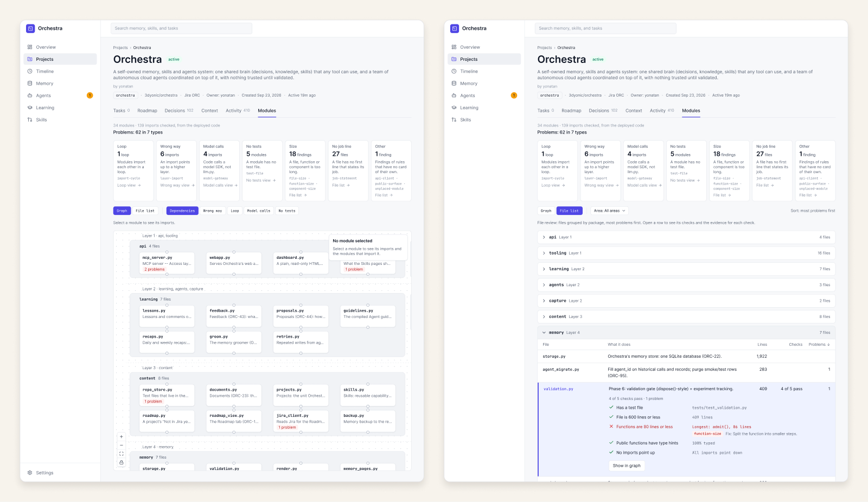Click lock icon in graph controls
The image size is (868, 502).
tap(122, 462)
